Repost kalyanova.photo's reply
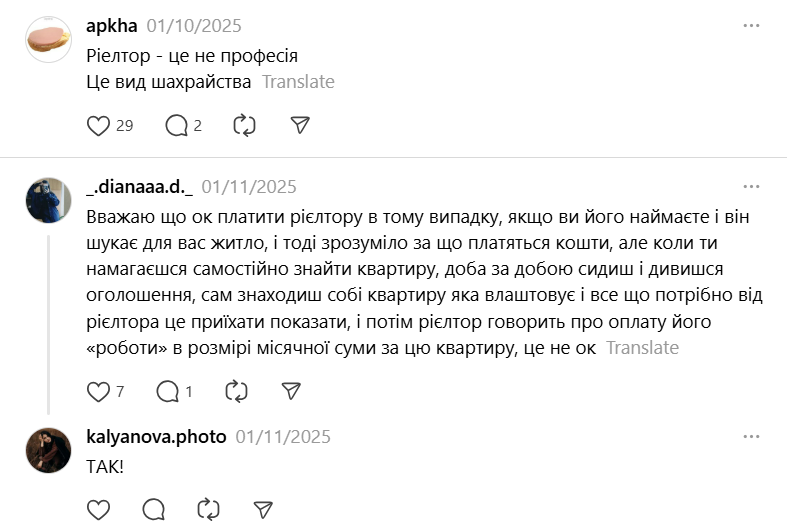 208,509
